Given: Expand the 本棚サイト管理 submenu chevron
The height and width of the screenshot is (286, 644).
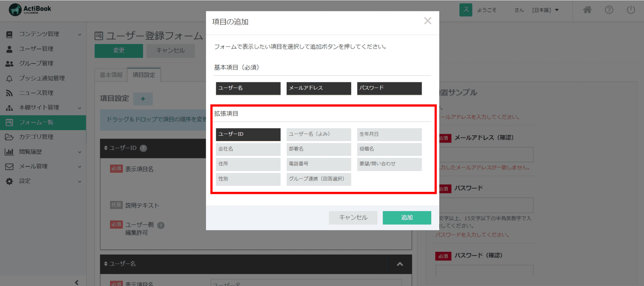Looking at the screenshot, I should coord(80,108).
